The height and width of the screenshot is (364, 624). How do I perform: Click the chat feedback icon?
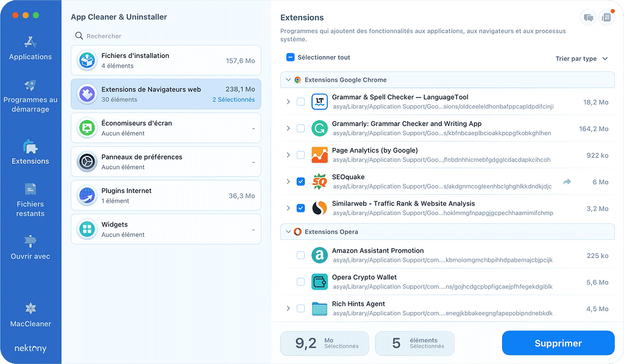[x=588, y=18]
